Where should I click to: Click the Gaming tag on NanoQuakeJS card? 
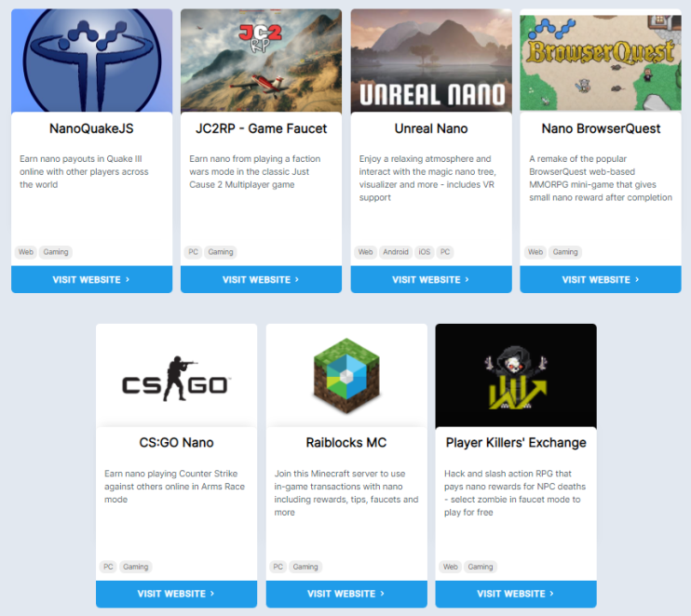[x=56, y=252]
